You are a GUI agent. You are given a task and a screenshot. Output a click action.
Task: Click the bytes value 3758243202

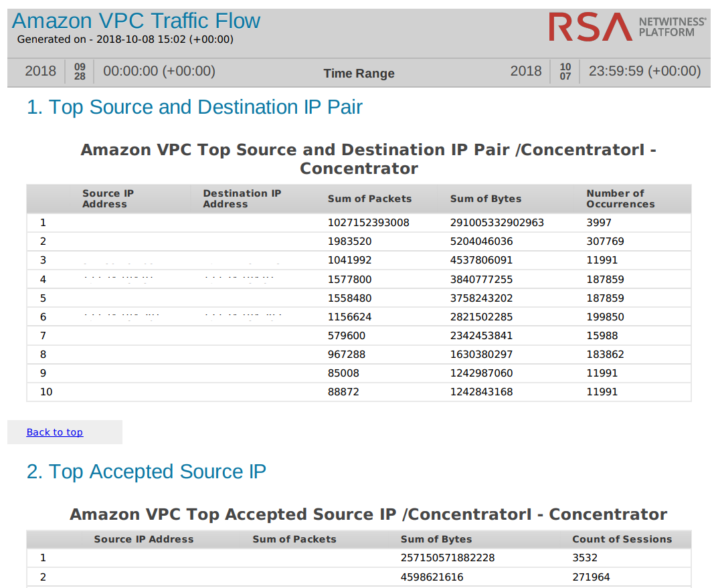tap(481, 298)
